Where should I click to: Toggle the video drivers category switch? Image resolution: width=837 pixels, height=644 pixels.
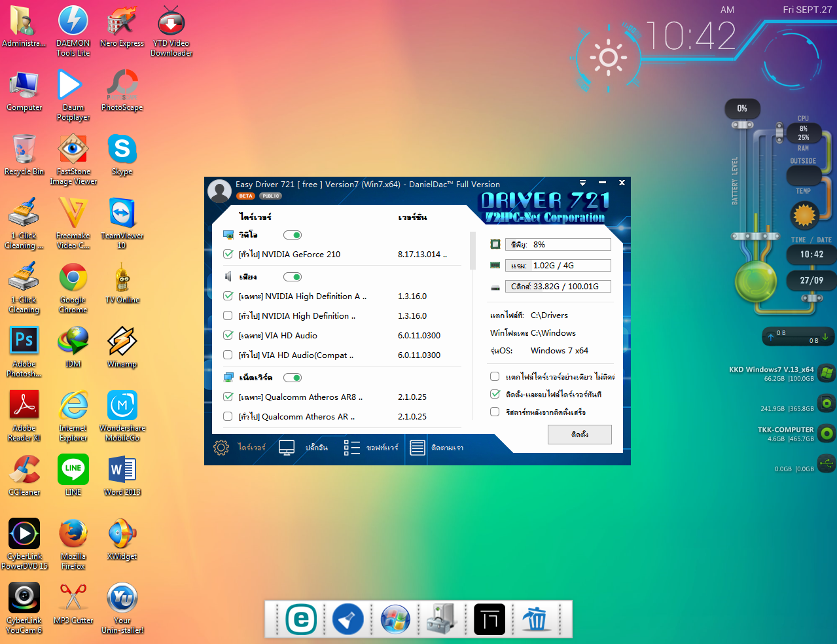pyautogui.click(x=293, y=235)
